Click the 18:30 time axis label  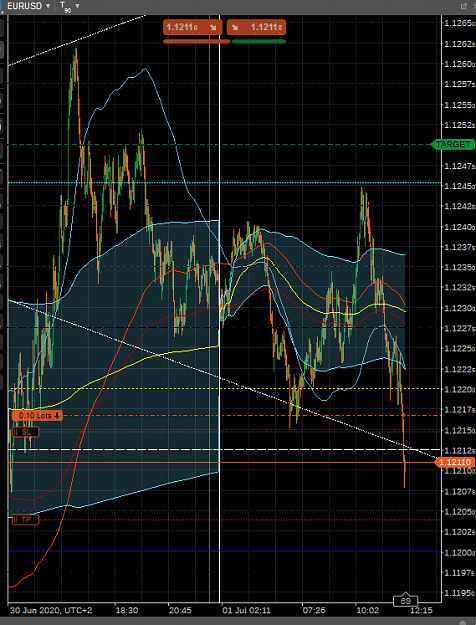pyautogui.click(x=127, y=610)
